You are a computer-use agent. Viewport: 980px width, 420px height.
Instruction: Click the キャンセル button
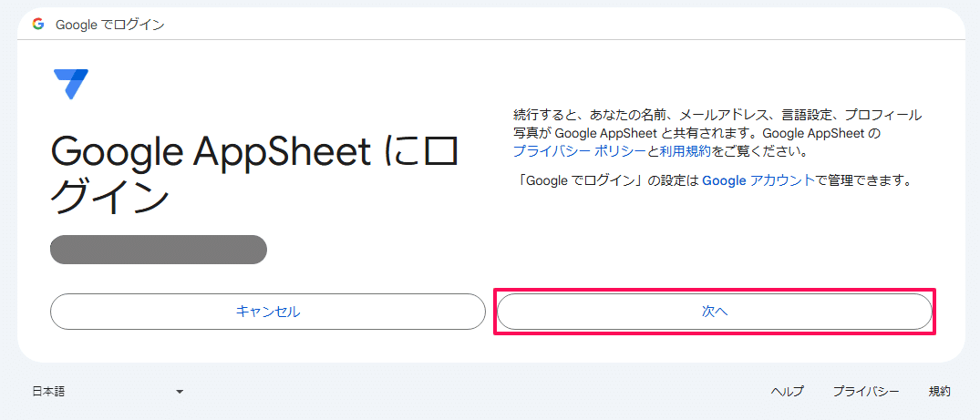pyautogui.click(x=267, y=312)
